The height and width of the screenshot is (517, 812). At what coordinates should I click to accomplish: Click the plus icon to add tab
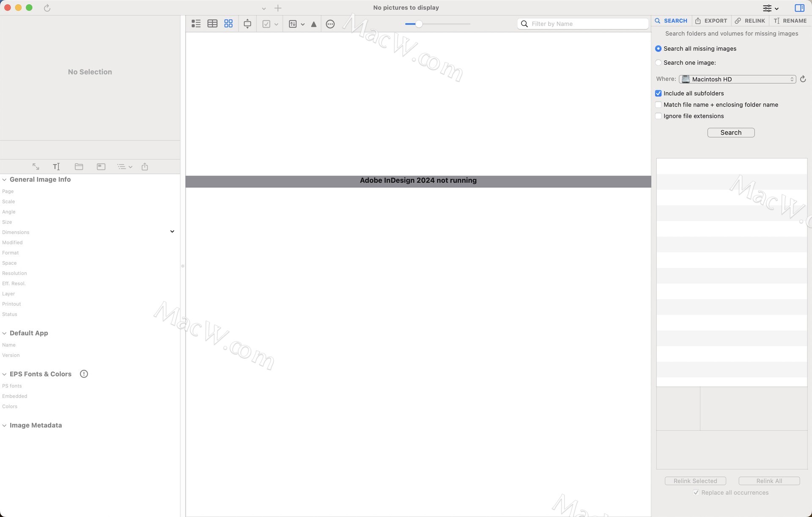278,8
